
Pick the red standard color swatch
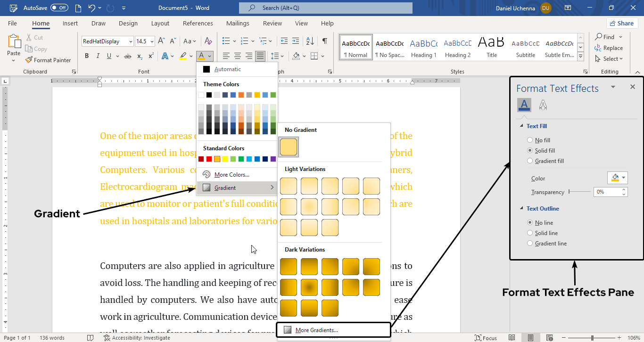pos(209,159)
